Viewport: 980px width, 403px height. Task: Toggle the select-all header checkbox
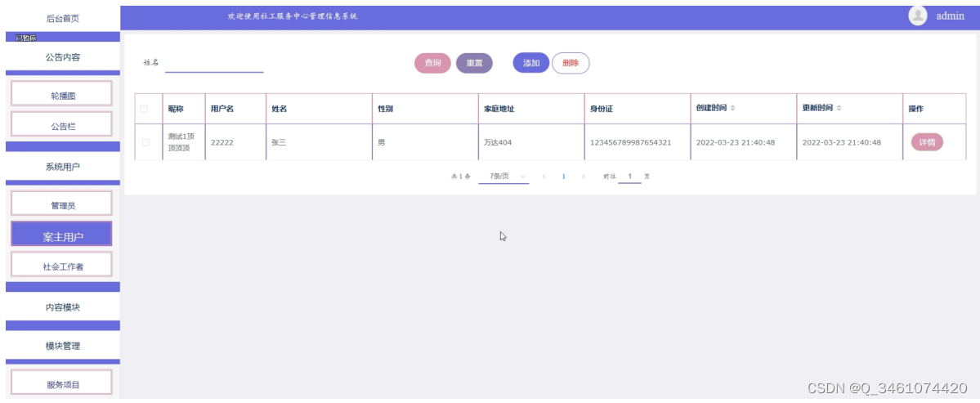[145, 109]
